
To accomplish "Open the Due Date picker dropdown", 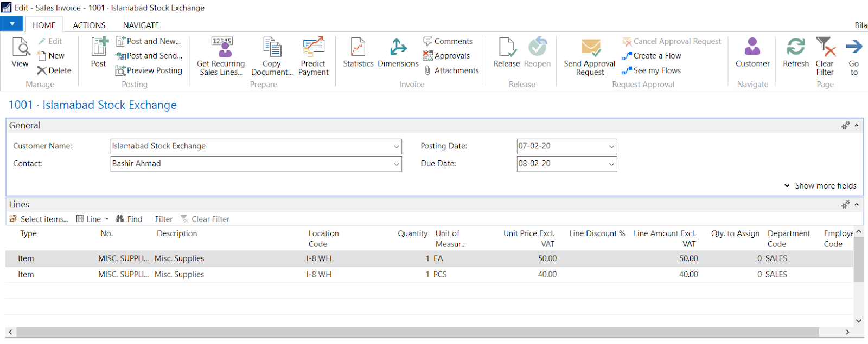I will (611, 164).
